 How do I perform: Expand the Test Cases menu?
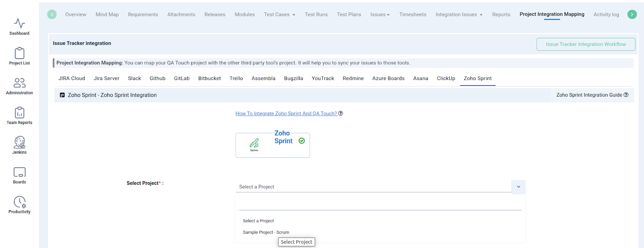(279, 14)
